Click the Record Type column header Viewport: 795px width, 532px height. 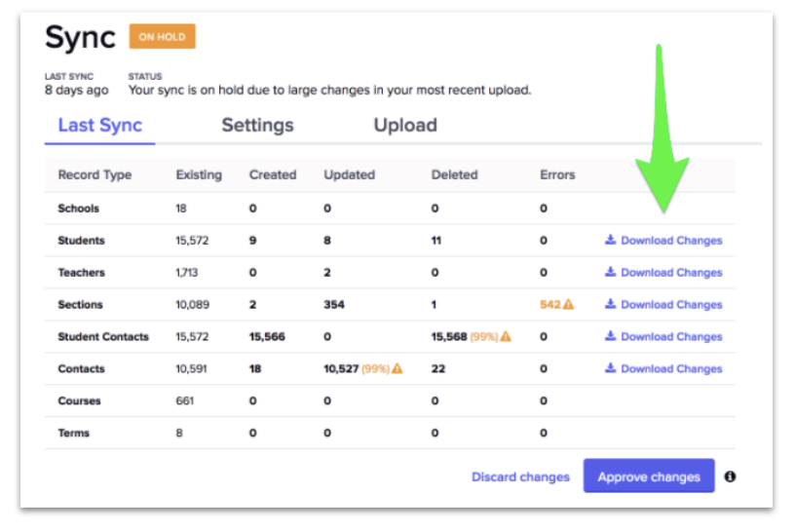pyautogui.click(x=95, y=175)
